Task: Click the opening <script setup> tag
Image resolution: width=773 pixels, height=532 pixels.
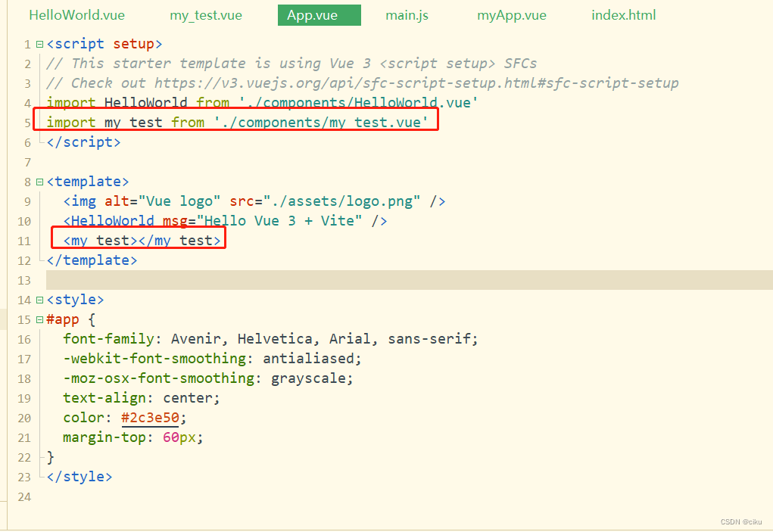Action: pyautogui.click(x=104, y=44)
